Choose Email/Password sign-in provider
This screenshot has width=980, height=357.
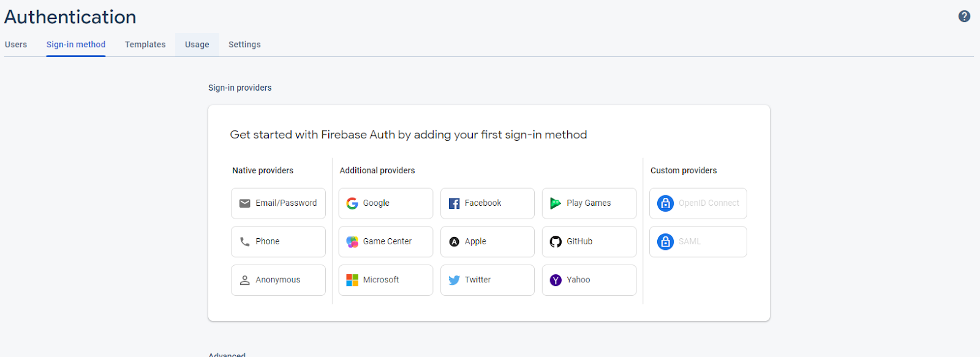278,203
